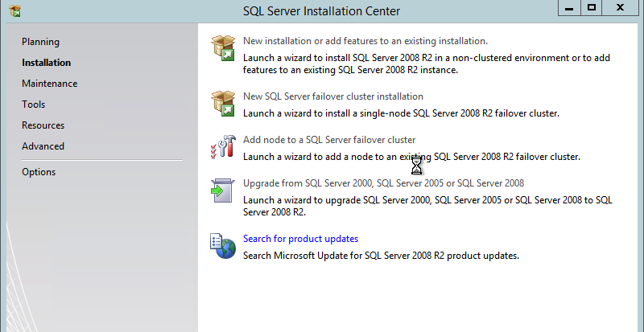644x332 pixels.
Task: Switch to the Resources page
Action: pyautogui.click(x=43, y=125)
